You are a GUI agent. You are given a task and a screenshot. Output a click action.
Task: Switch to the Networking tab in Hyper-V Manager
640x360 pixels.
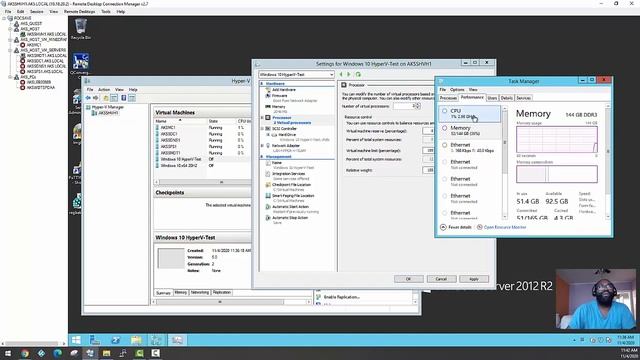(200, 292)
